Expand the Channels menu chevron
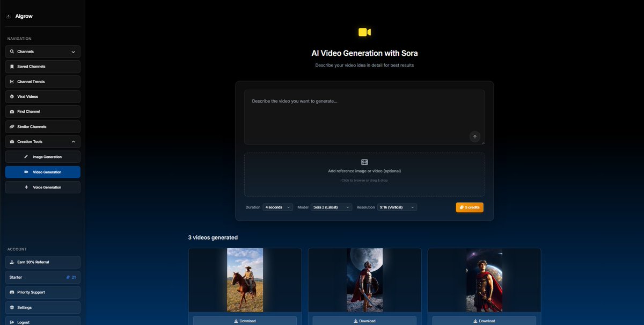This screenshot has width=644, height=325. tap(73, 52)
